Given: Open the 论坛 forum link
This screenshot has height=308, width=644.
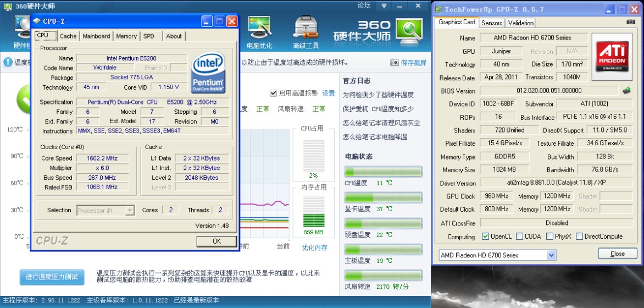Looking at the screenshot, I should 363,5.
